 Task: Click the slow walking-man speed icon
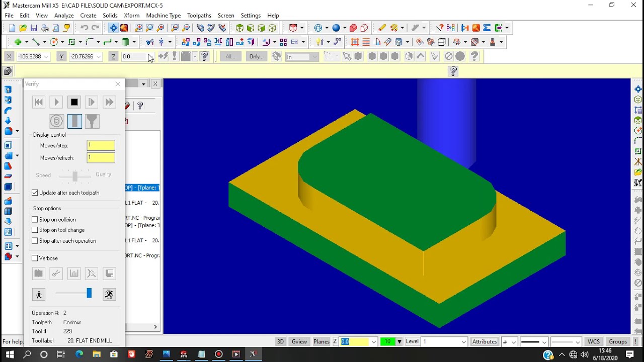tap(39, 294)
